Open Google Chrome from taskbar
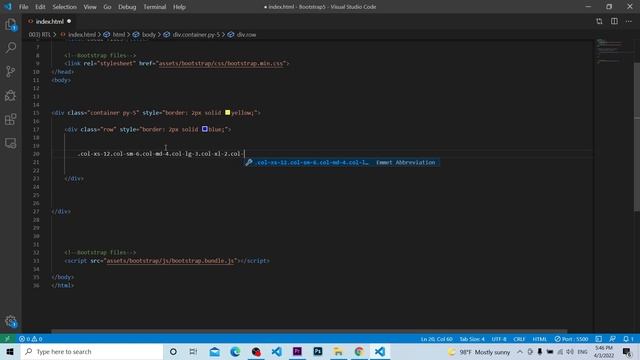Screen dimensions: 640x360 tap(359, 351)
